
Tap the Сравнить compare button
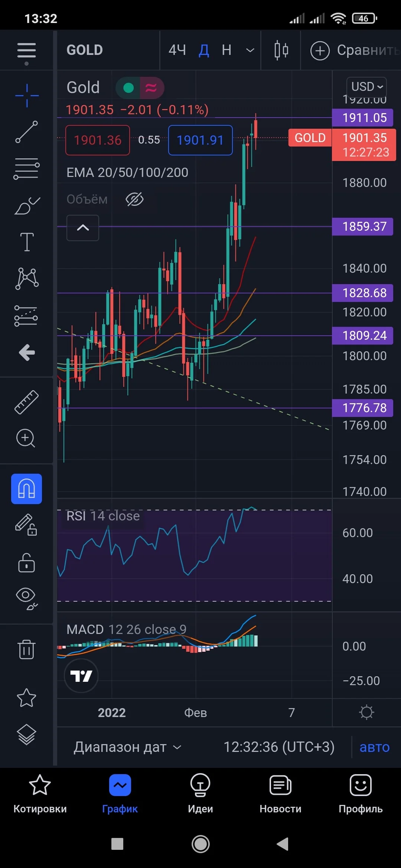(x=355, y=50)
